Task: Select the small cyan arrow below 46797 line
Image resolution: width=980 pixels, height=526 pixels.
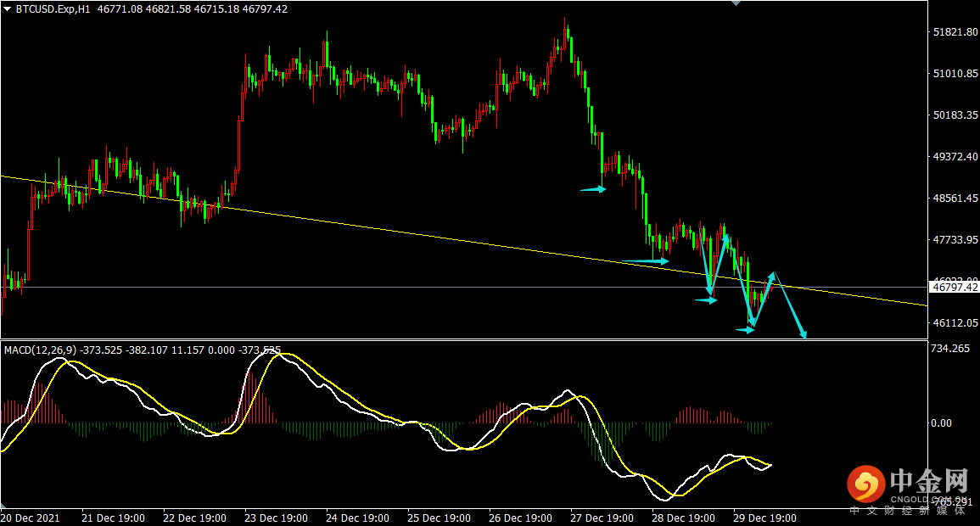Action: [706, 300]
